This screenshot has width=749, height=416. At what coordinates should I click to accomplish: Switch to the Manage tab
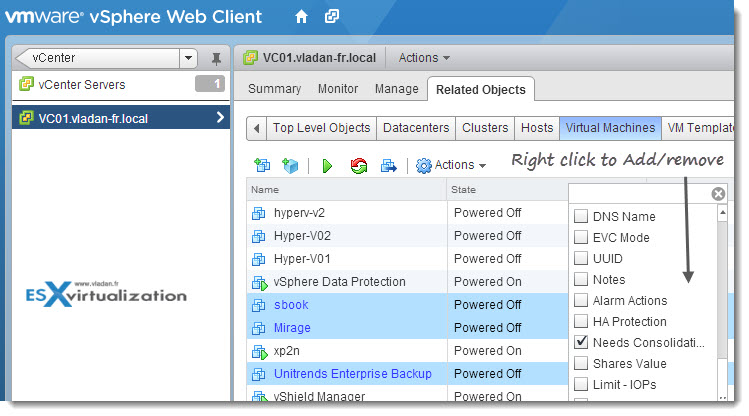tap(396, 89)
